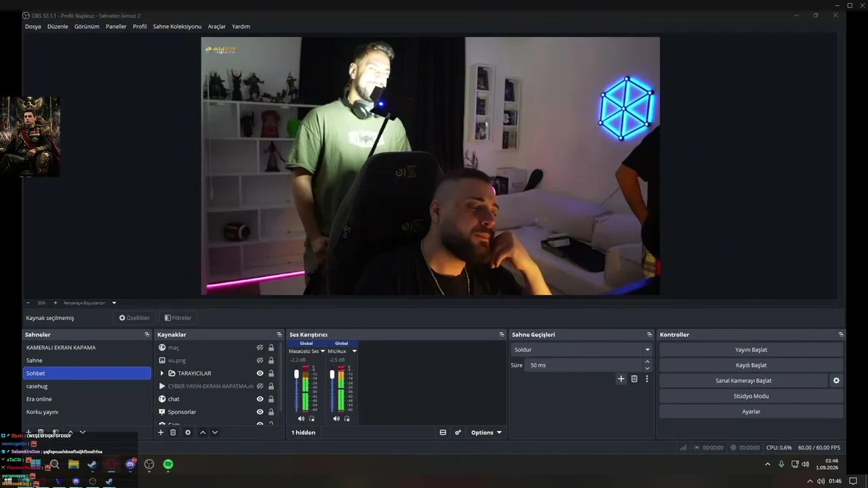Open advanced audio properties gears icon
Screen dimensions: 868x488
click(458, 432)
